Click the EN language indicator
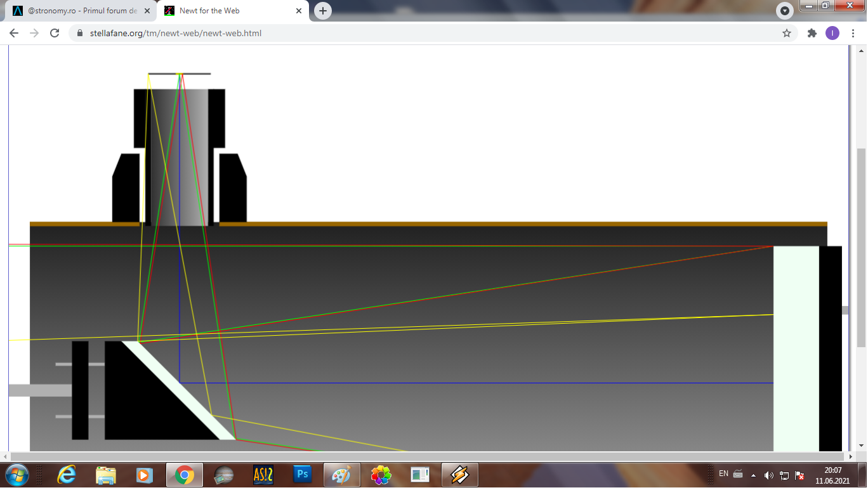 (x=723, y=473)
